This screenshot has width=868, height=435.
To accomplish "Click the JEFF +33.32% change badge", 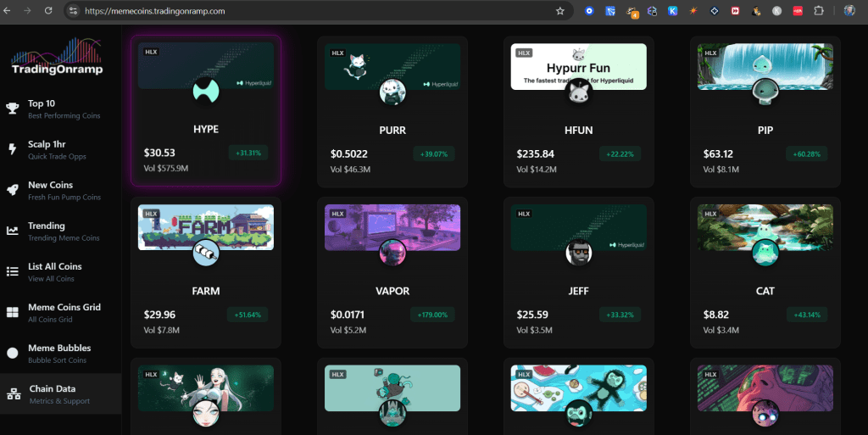I will (x=620, y=315).
